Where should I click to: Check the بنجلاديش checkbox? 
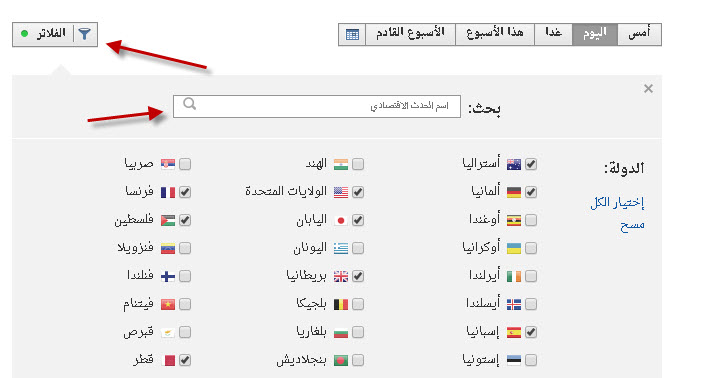(358, 360)
